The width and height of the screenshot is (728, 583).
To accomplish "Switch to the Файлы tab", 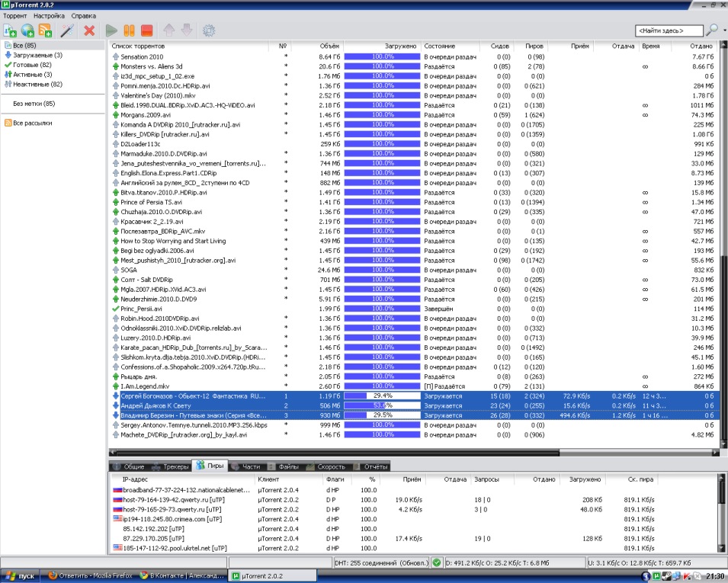I will click(284, 466).
